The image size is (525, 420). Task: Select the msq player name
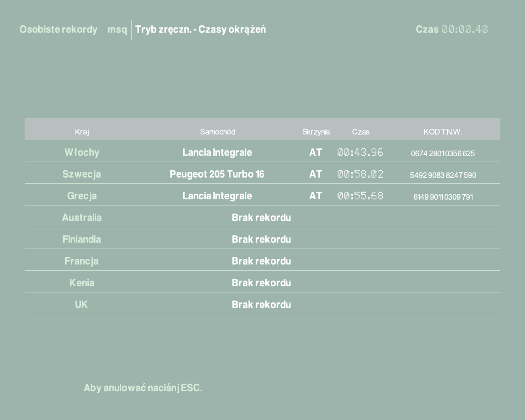click(x=117, y=30)
